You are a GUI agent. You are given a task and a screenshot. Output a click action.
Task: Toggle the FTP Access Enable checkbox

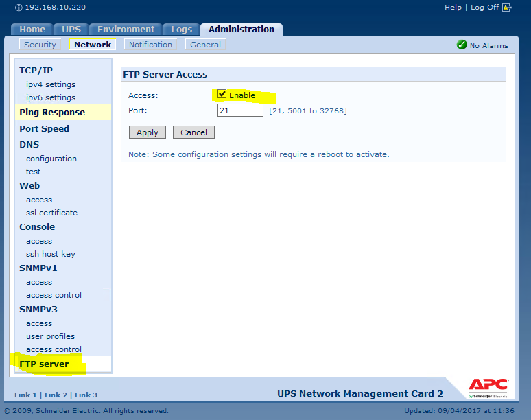tap(222, 95)
